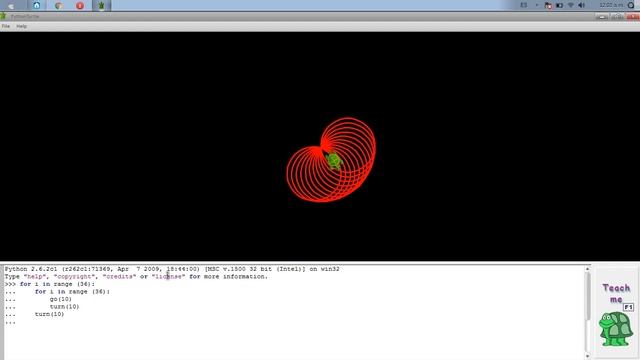Open the Help menu
Screen dimensions: 640x360
tap(21, 26)
